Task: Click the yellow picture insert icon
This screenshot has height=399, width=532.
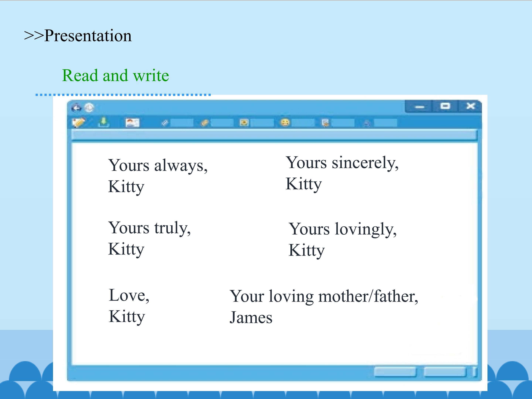Action: (x=244, y=123)
